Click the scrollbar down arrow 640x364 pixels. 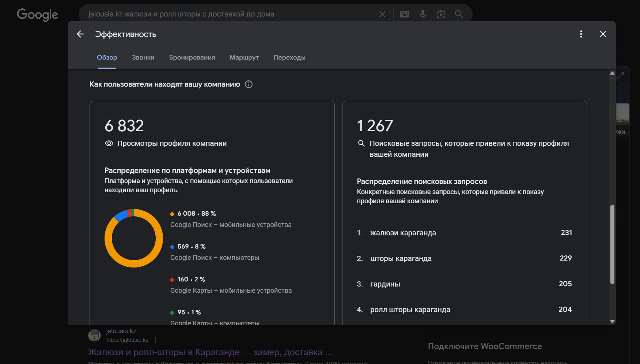pyautogui.click(x=612, y=322)
